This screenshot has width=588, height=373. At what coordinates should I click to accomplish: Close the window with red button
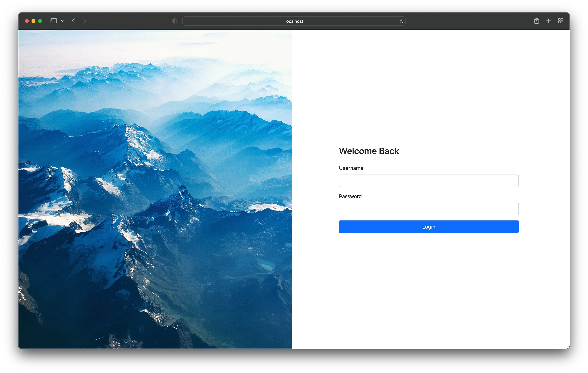pos(27,21)
